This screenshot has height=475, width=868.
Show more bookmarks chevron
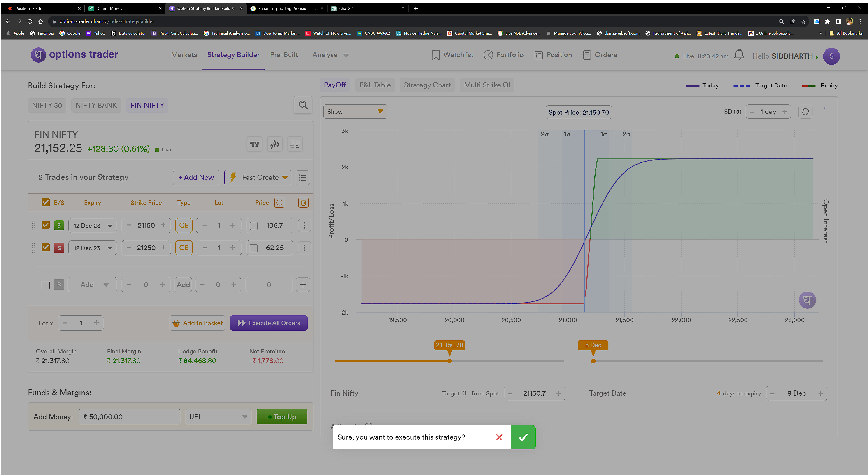821,33
